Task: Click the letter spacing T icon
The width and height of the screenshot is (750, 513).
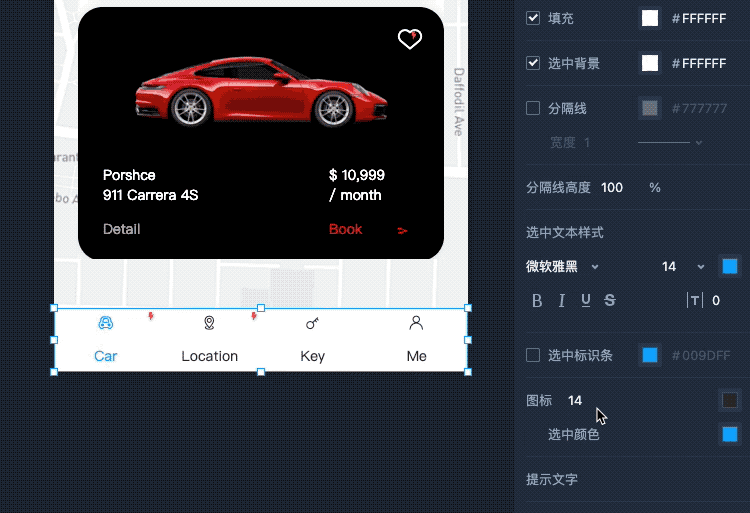Action: pyautogui.click(x=695, y=301)
